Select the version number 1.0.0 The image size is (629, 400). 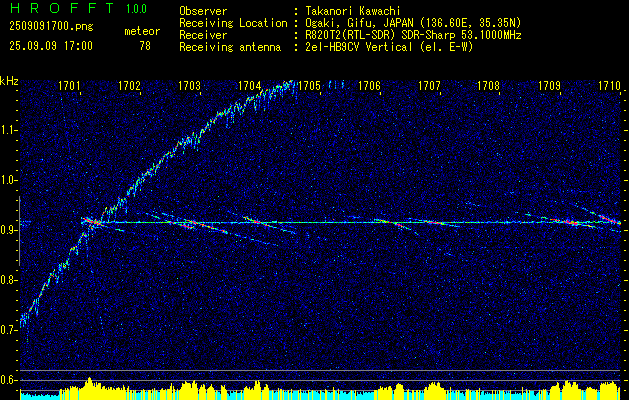(x=136, y=9)
